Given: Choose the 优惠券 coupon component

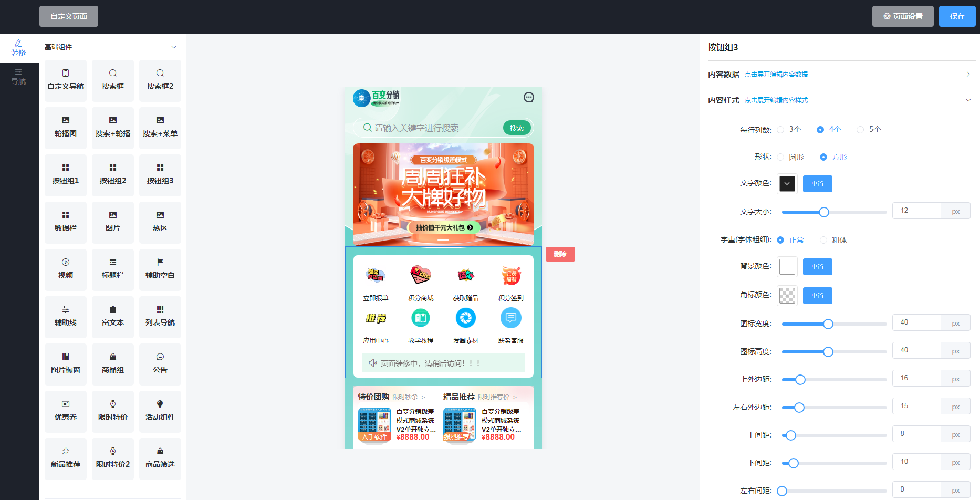Looking at the screenshot, I should pos(66,411).
